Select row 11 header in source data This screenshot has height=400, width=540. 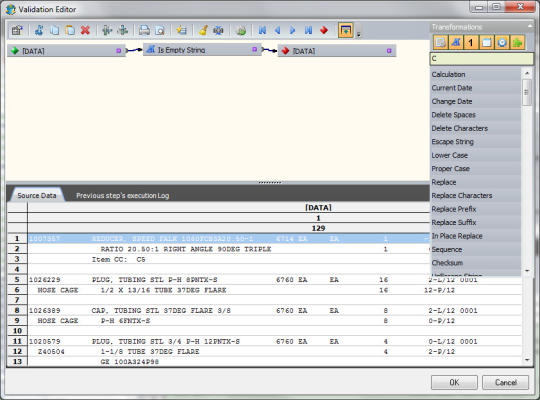coord(17,341)
